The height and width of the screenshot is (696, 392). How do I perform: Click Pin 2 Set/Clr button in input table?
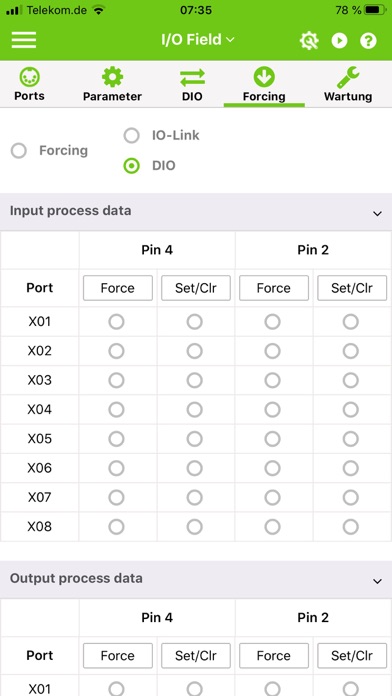coord(352,288)
